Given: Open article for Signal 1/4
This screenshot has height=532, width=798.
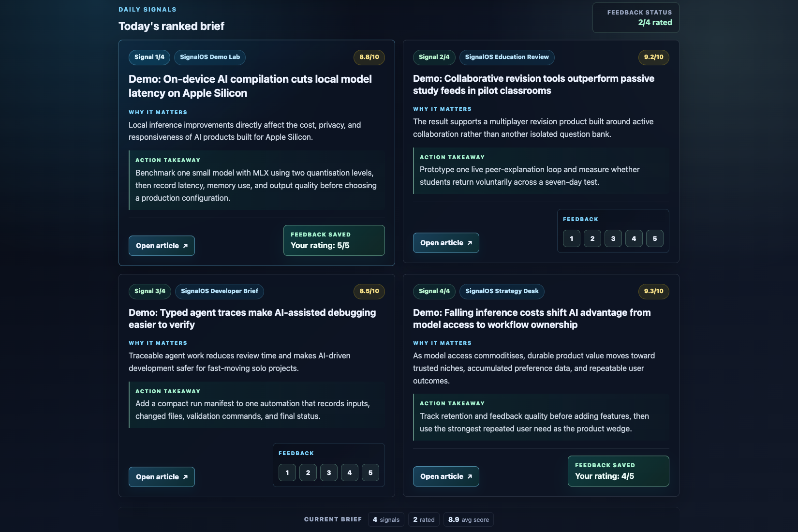Looking at the screenshot, I should [162, 246].
